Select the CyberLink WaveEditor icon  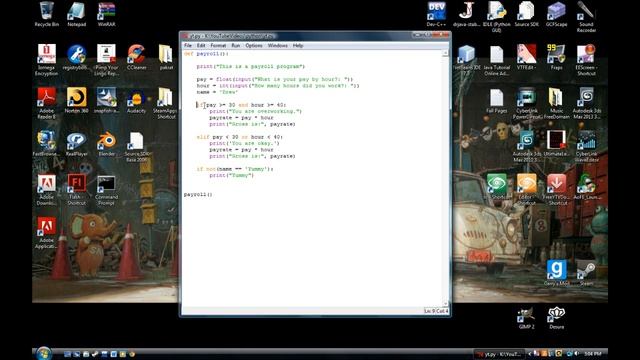coord(587,146)
